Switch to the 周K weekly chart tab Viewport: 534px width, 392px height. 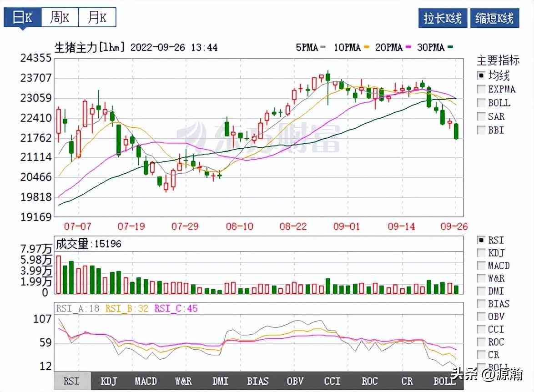60,18
